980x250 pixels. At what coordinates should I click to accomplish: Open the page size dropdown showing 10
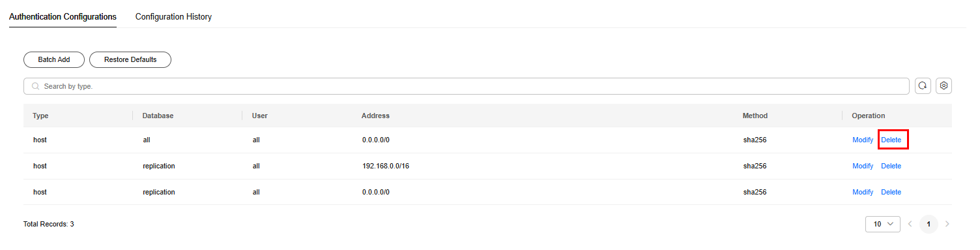point(883,224)
